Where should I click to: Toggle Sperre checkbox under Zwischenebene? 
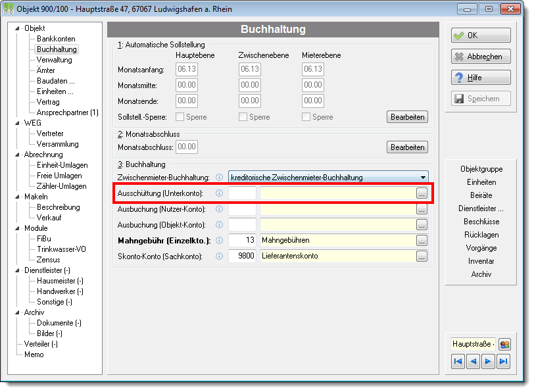(x=243, y=117)
